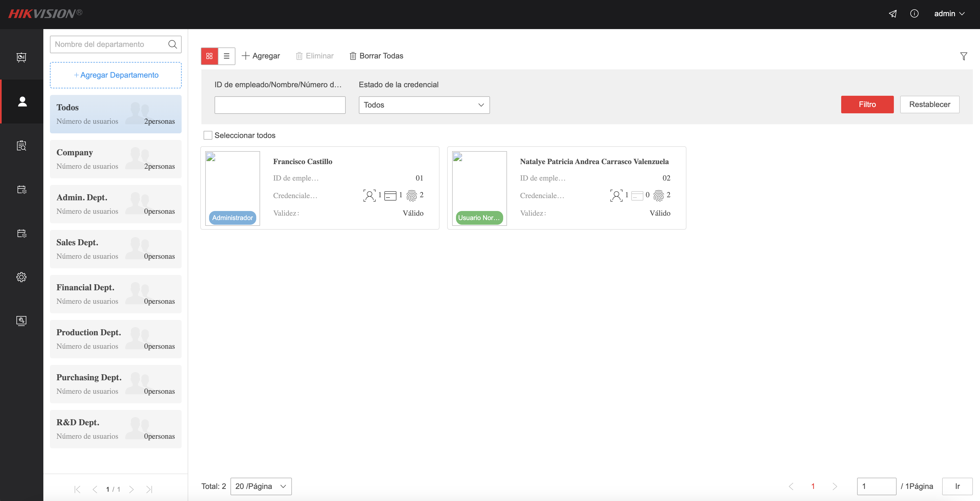Click the Ir page jump button

[x=957, y=486]
